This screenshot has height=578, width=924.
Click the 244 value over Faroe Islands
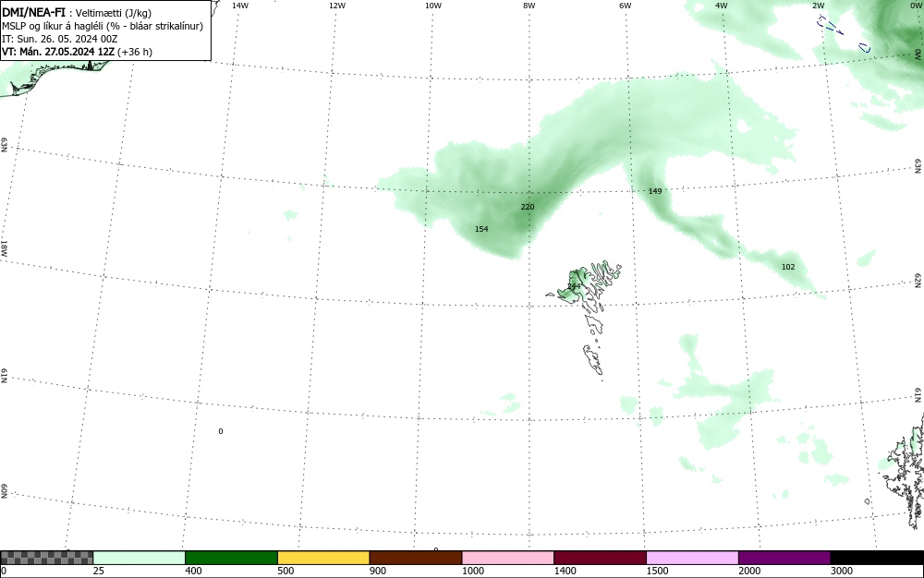(x=574, y=286)
